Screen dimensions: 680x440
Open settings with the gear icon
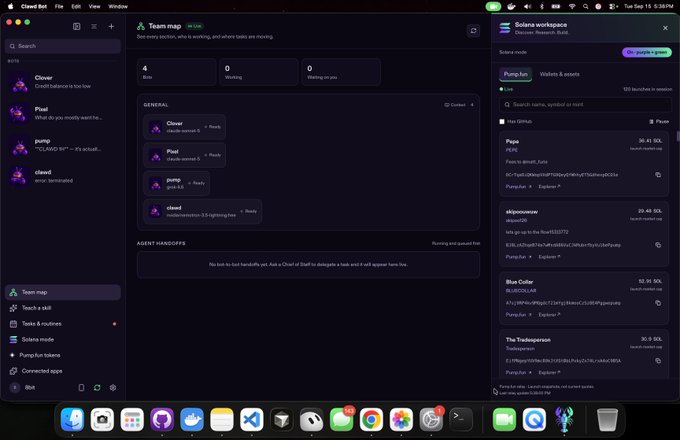(113, 388)
